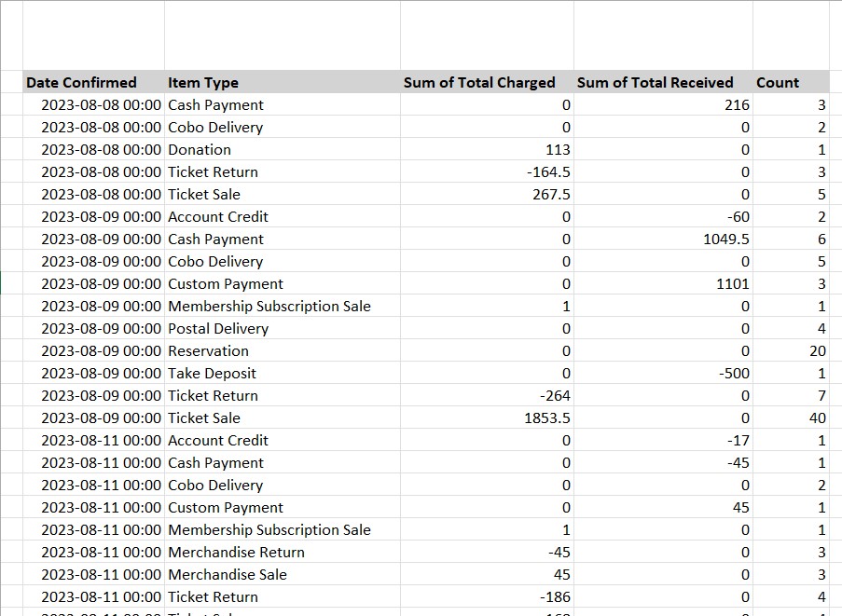This screenshot has height=616, width=842.
Task: Click Custom Payment in the 2023-08-09 row
Action: pyautogui.click(x=282, y=284)
